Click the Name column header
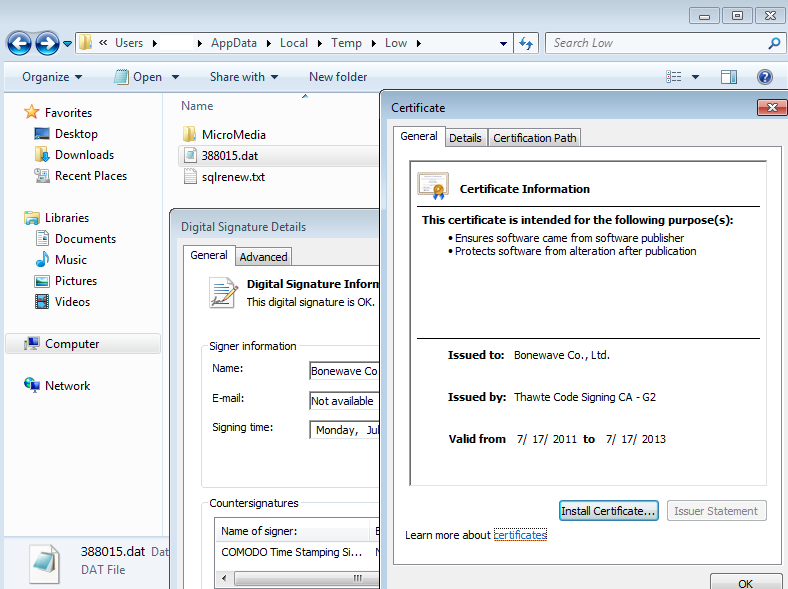Image resolution: width=788 pixels, height=589 pixels. click(x=197, y=106)
